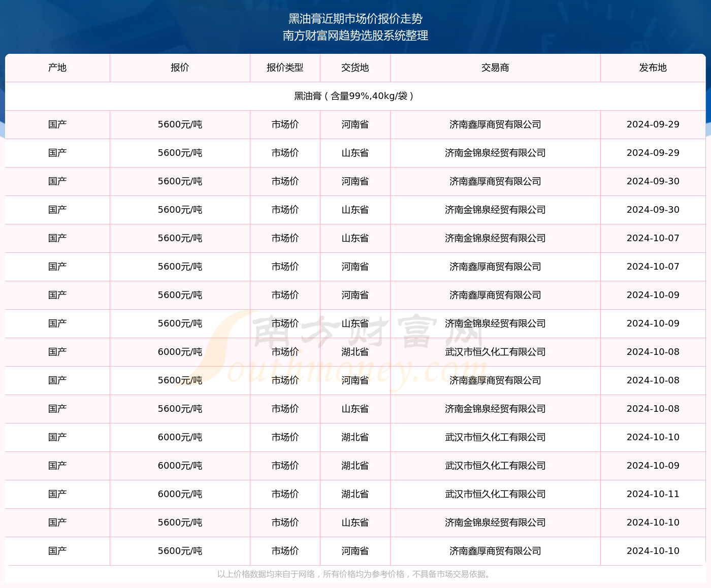Click the title 黑油膏近期市场价报价走势

click(x=355, y=19)
